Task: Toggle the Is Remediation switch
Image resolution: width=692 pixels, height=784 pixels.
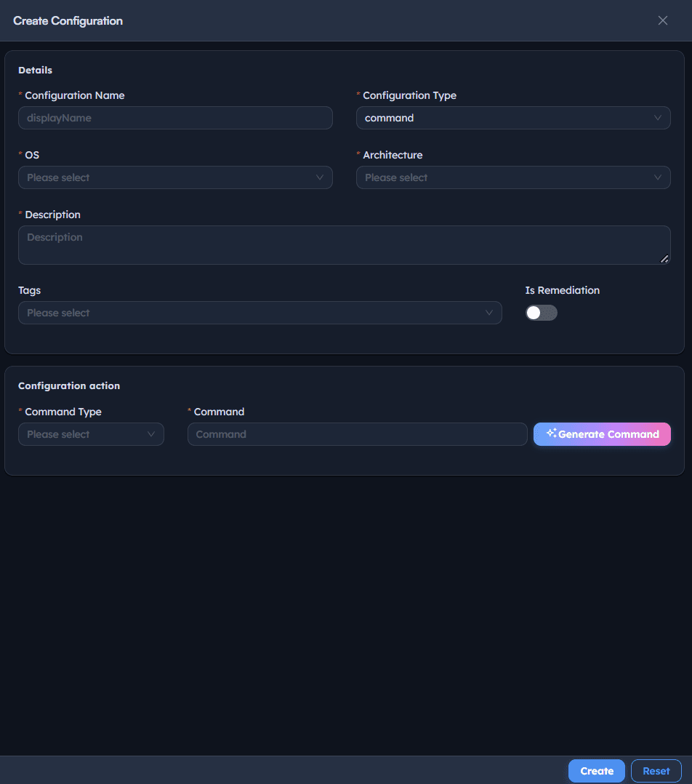Action: click(541, 313)
